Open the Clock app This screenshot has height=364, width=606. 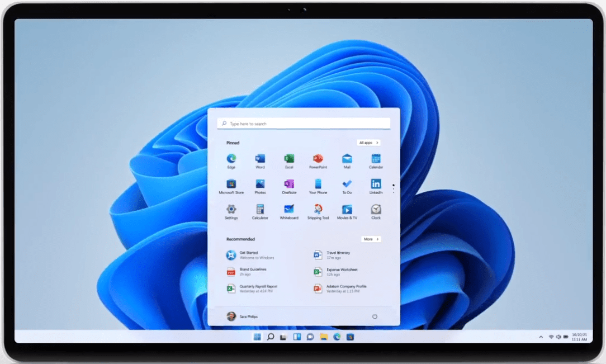376,212
